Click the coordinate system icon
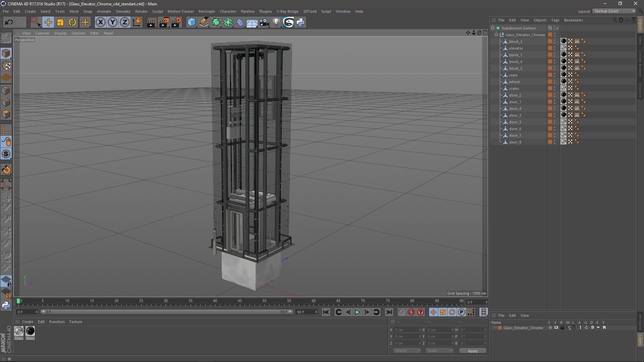644x362 pixels. [137, 22]
